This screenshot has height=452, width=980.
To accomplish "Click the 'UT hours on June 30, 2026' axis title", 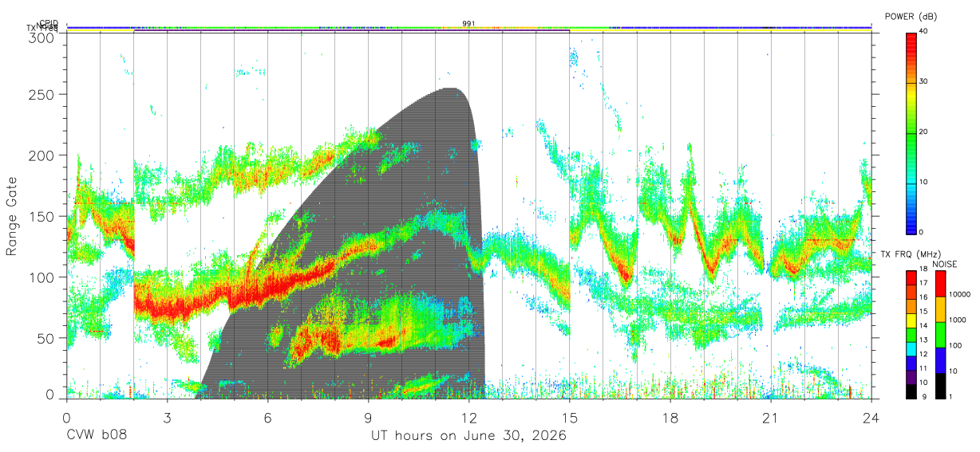I will pyautogui.click(x=468, y=436).
